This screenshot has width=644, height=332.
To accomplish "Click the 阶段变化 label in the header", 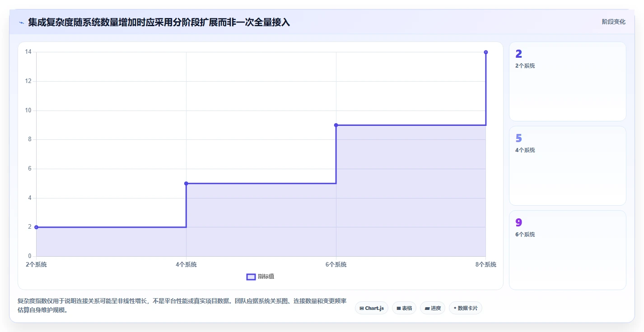I will (x=614, y=22).
